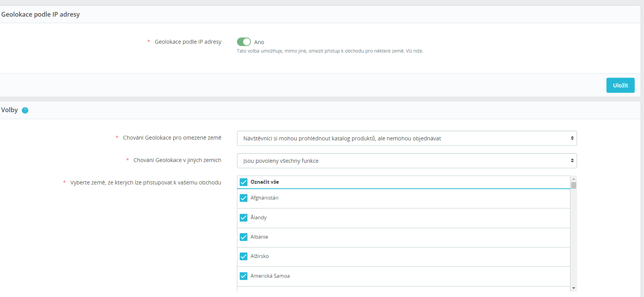
Task: Uncheck the Ålandy country checkbox
Action: pyautogui.click(x=244, y=218)
